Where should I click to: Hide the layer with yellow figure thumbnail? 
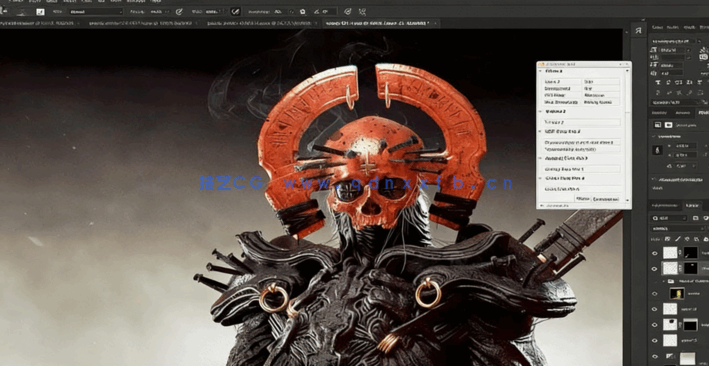(654, 294)
